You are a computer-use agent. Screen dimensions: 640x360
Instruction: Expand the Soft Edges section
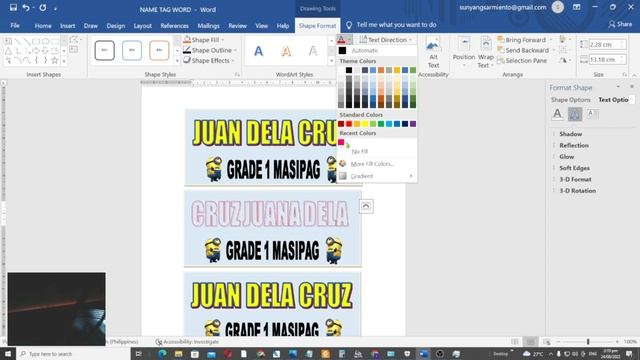coord(574,168)
